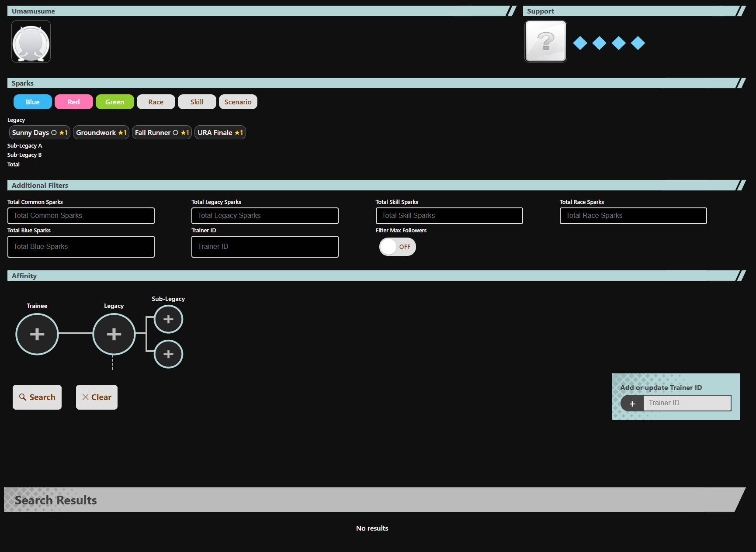The width and height of the screenshot is (756, 552).
Task: Remove the URA Finale ★1 spark chip
Action: coord(220,132)
